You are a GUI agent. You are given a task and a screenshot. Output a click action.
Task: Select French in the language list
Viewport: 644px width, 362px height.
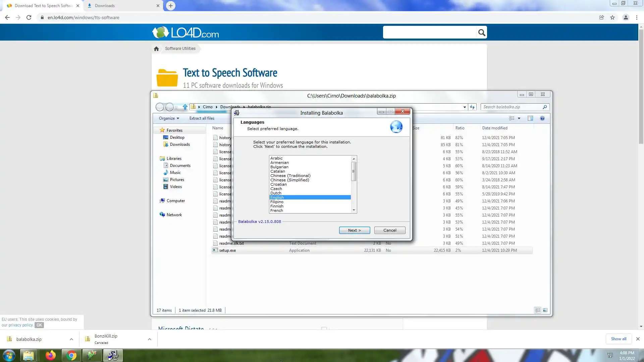[277, 210]
